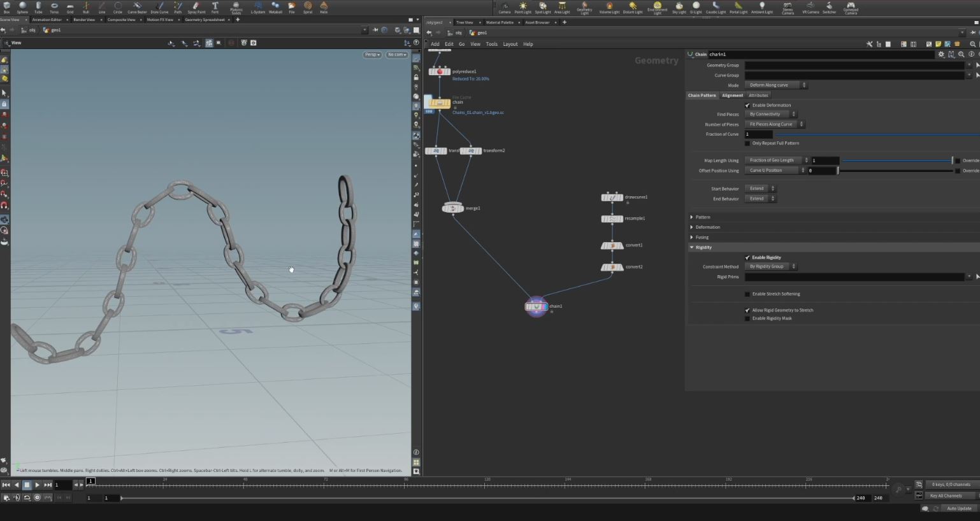Enable Stretch Softening in the Rigidity section
The height and width of the screenshot is (521, 980).
coord(747,294)
